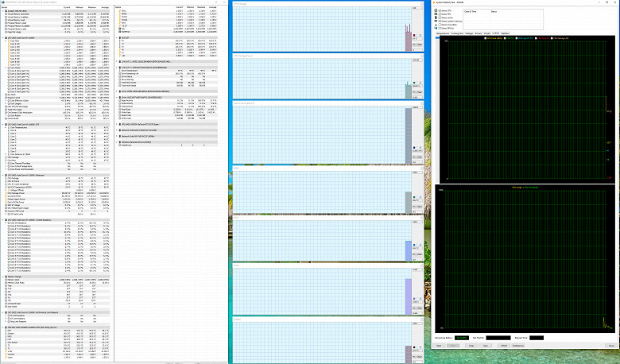Toggle the Stress system memory checkbox
Image resolution: width=620 pixels, height=364 pixels.
tap(440, 21)
